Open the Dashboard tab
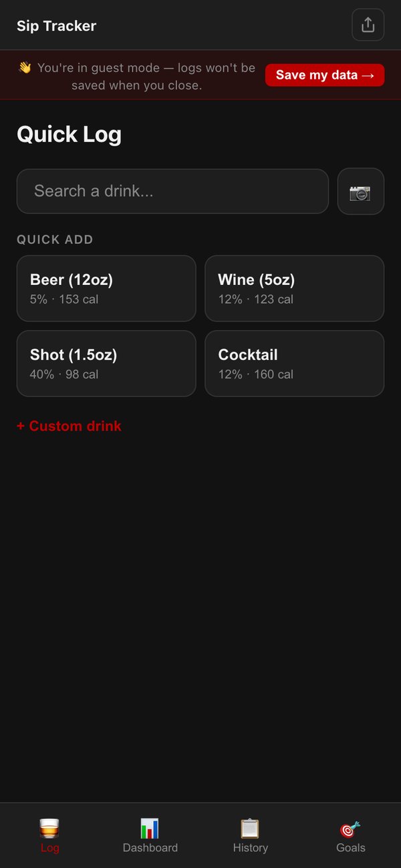This screenshot has height=868, width=401. (150, 835)
